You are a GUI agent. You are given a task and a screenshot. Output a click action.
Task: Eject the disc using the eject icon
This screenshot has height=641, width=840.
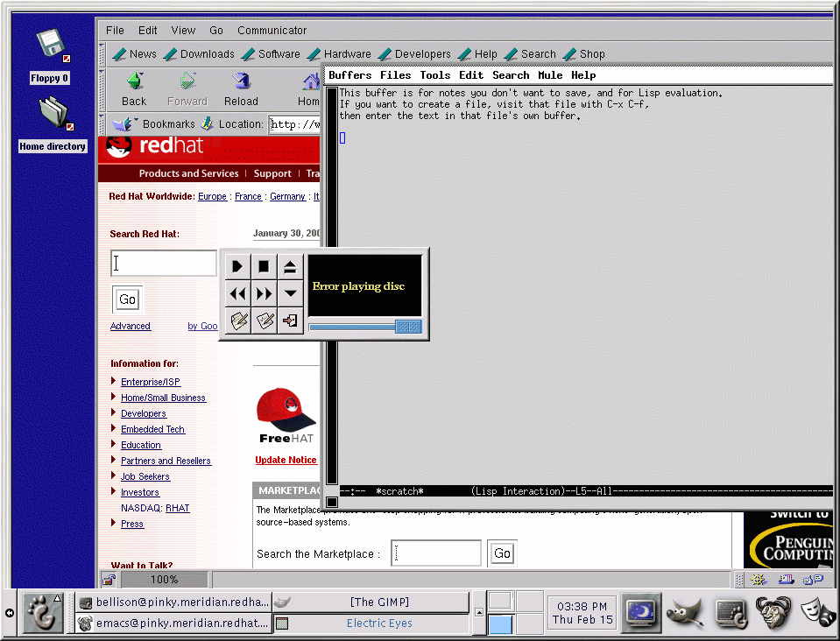[290, 266]
